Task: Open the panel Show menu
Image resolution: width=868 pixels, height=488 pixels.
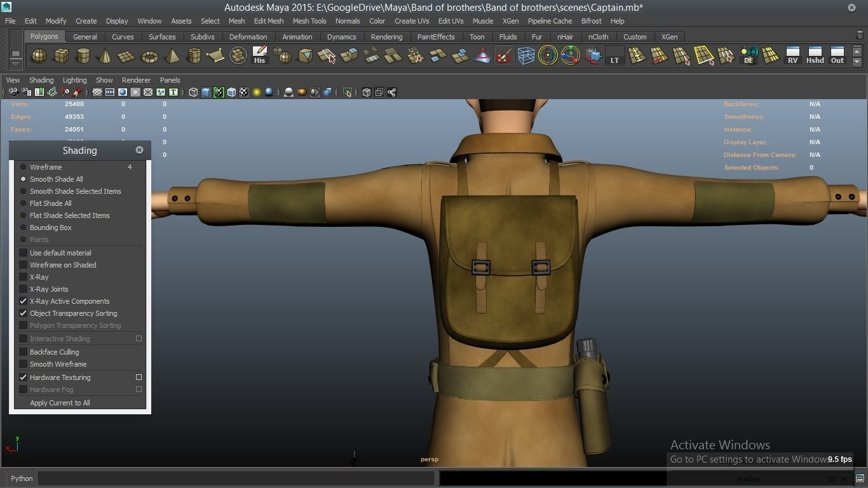Action: pyautogui.click(x=104, y=80)
